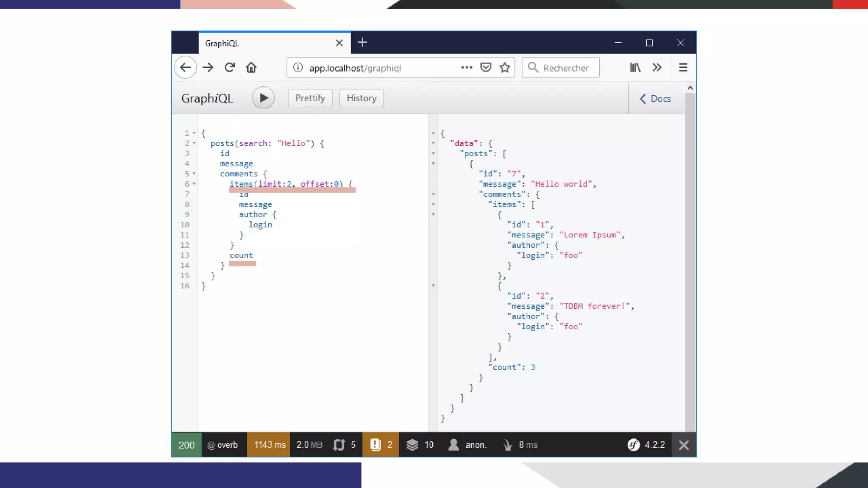
Task: View site information icon in address bar
Action: pos(298,67)
